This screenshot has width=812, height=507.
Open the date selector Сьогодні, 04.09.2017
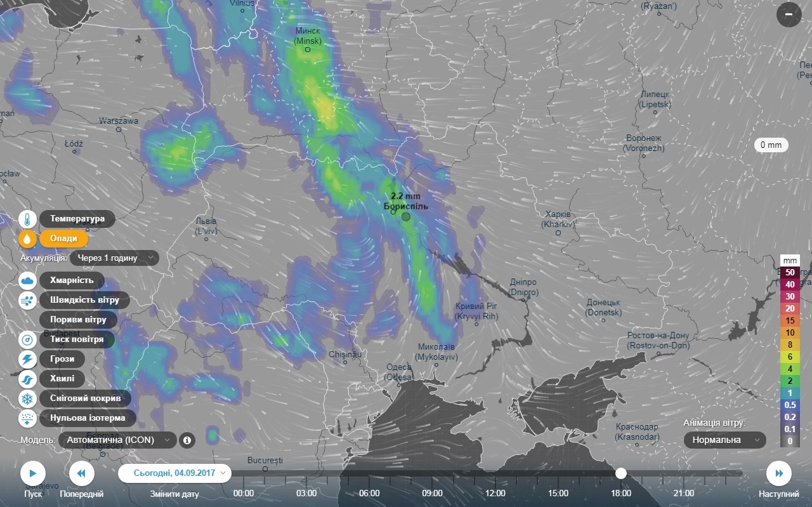point(174,473)
